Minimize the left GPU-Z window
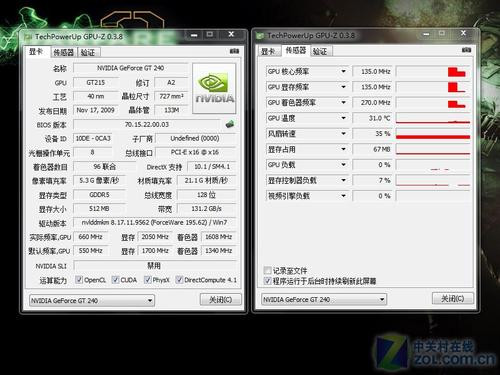Viewport: 500px width, 375px height. 195,35
